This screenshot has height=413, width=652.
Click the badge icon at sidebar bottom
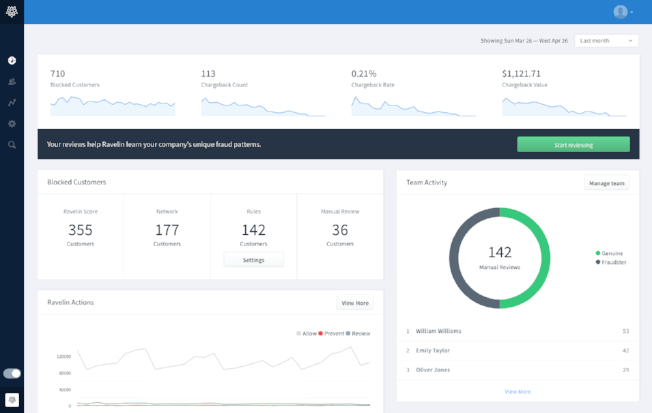(x=12, y=399)
